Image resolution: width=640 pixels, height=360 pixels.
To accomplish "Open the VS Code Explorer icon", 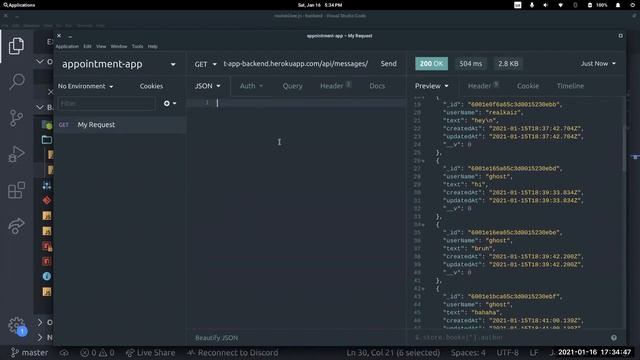I will tap(16, 46).
